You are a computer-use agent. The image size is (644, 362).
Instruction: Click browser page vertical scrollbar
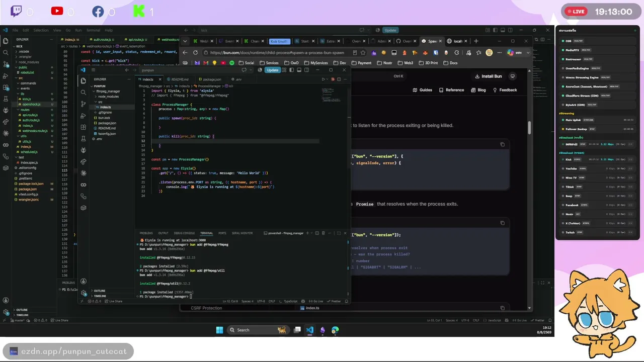[x=529, y=128]
